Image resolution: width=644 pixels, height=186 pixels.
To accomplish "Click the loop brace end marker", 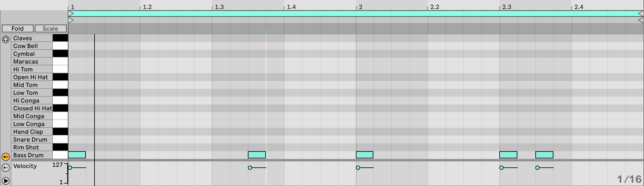I will [641, 13].
